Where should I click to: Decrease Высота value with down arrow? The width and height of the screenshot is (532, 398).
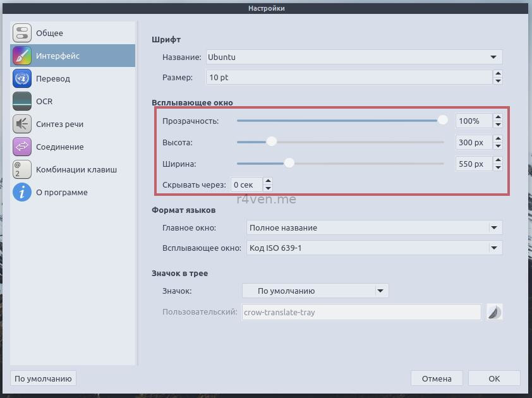(498, 146)
